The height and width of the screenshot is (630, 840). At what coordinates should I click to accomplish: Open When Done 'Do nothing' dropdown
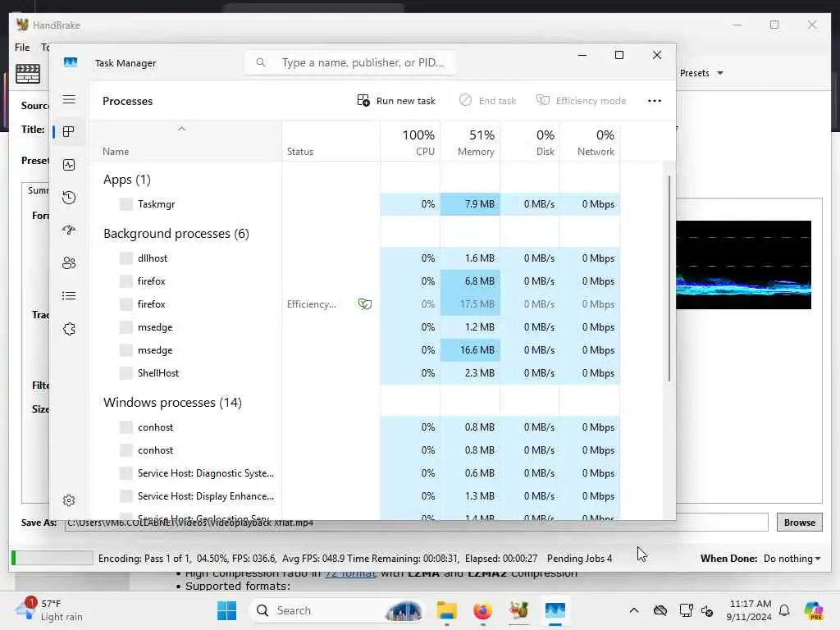click(792, 558)
